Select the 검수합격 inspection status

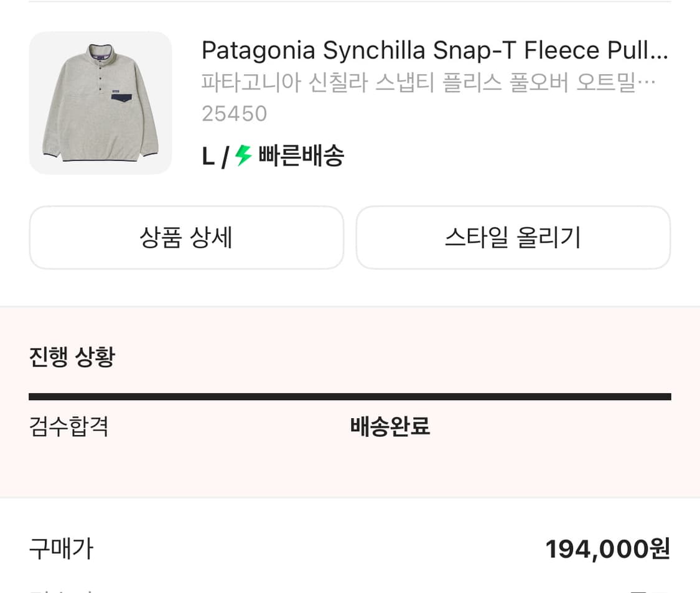(68, 426)
